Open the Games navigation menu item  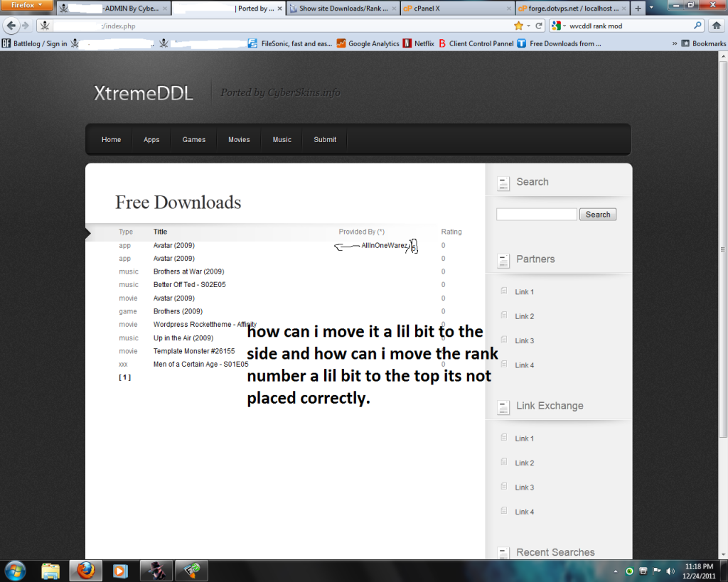[x=193, y=139]
